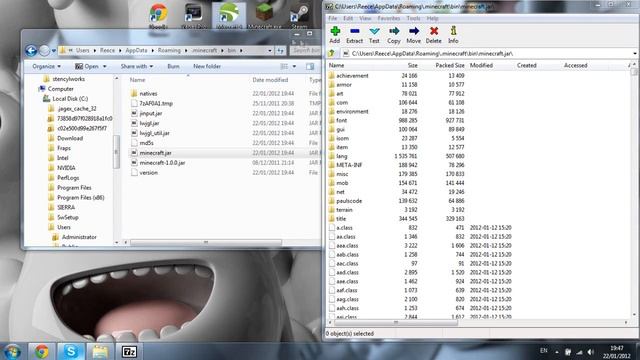Open the Tools menu in 7-Zip

[413, 18]
